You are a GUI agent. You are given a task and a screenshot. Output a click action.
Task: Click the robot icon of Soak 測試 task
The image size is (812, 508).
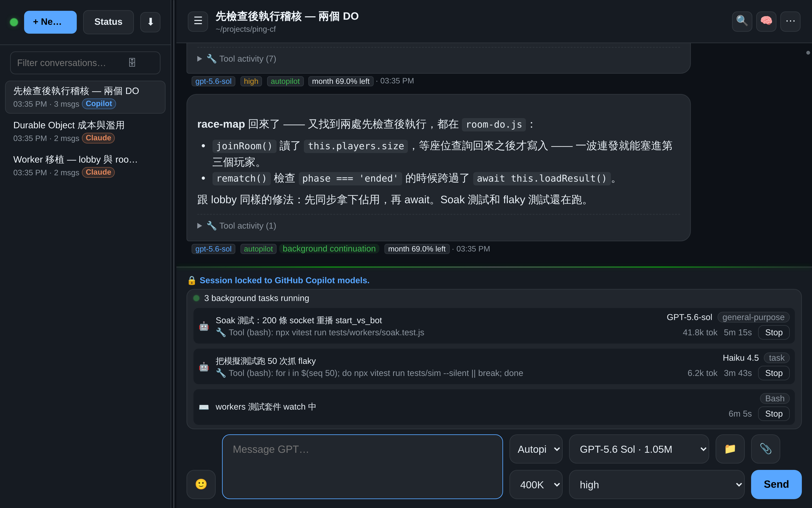[204, 326]
